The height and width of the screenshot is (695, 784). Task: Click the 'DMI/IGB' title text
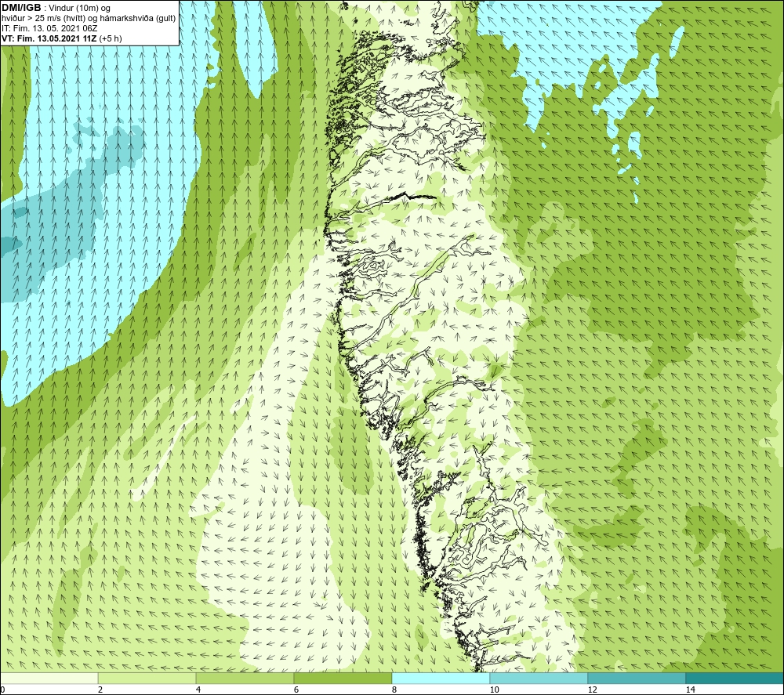pyautogui.click(x=21, y=8)
